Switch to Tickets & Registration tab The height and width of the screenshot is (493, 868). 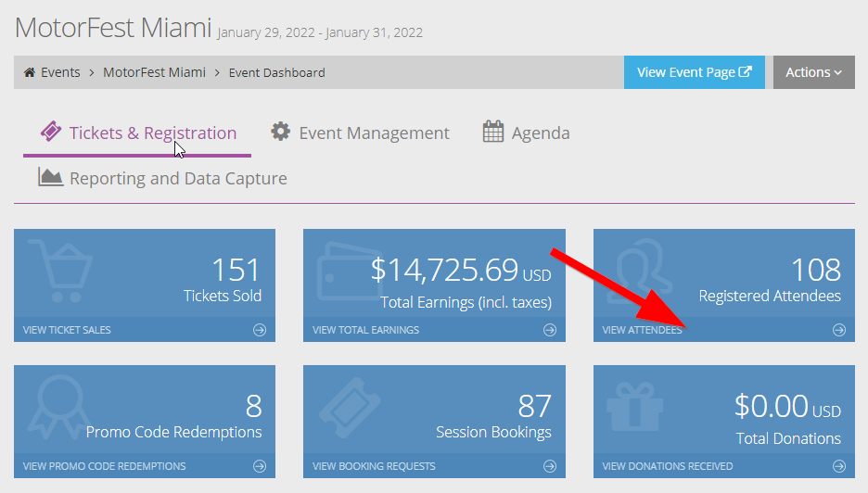point(137,133)
